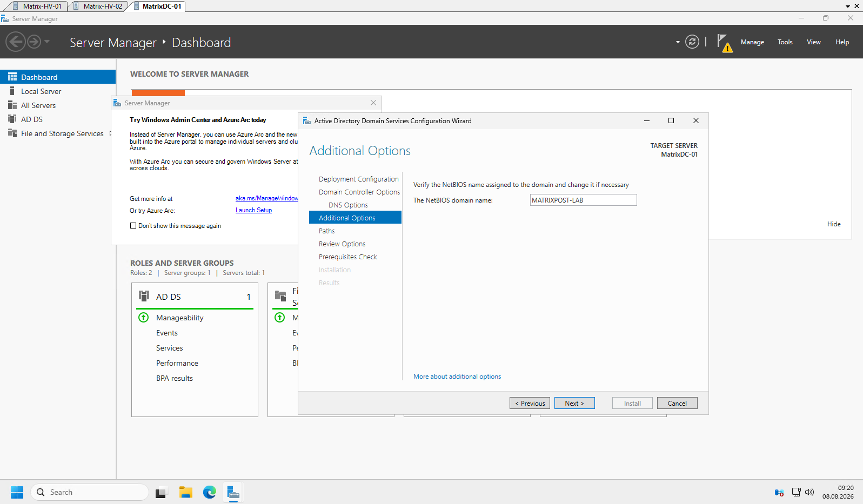Screen dimensions: 863x504
Task: Click Server Manager in the header breadcrumb
Action: [x=113, y=43]
